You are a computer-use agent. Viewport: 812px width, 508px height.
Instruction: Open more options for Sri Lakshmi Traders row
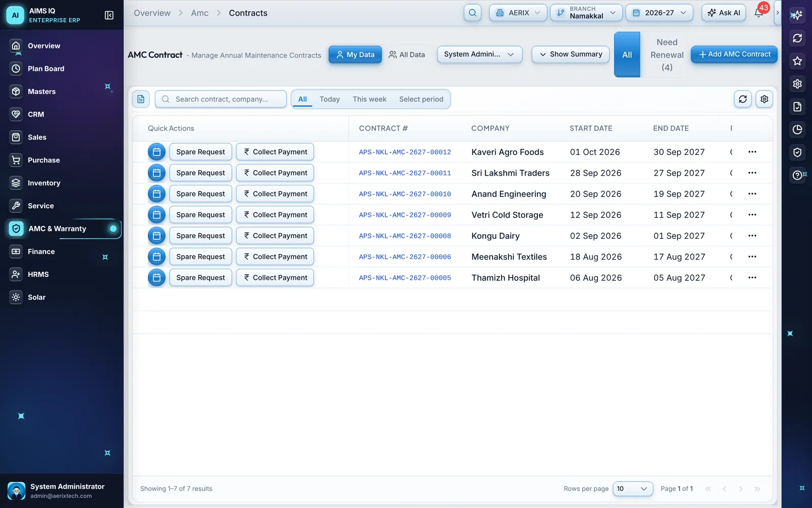tap(752, 173)
